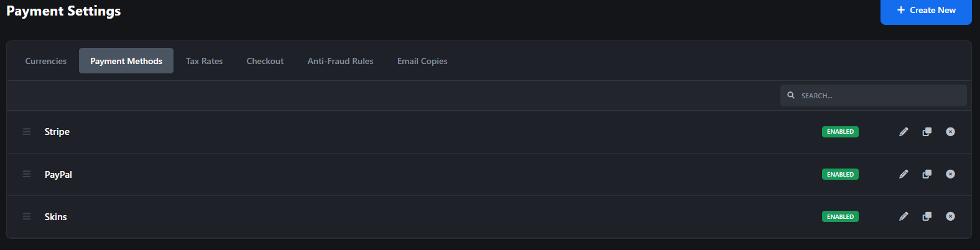
Task: Toggle the Skins ENABLED status badge
Action: coord(840,217)
